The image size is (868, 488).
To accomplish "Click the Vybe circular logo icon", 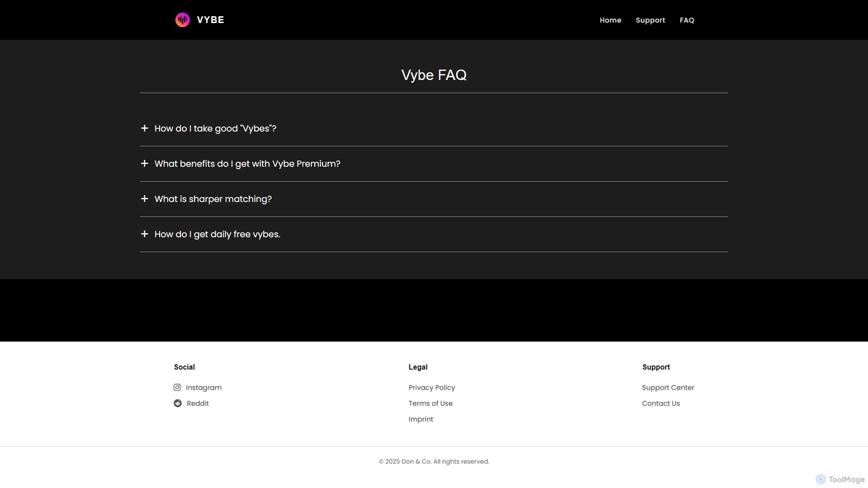I will click(182, 20).
